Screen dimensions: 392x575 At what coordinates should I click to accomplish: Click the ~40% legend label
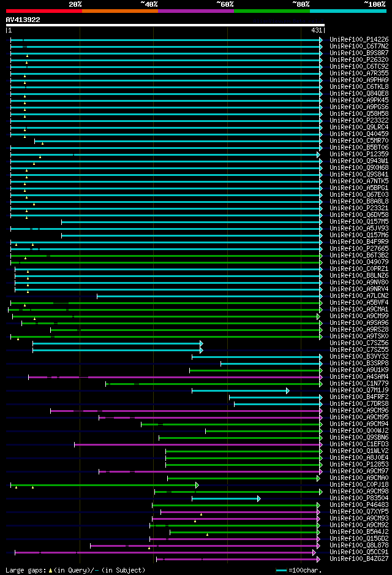pyautogui.click(x=149, y=4)
